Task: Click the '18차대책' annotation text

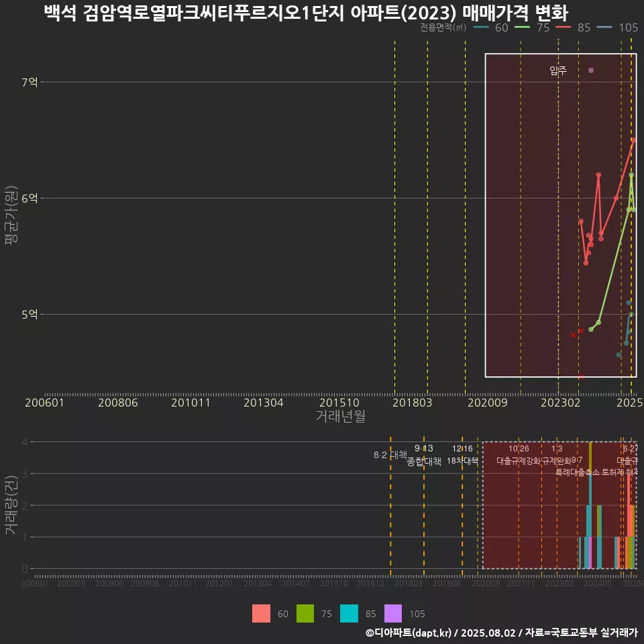Action: (x=462, y=461)
